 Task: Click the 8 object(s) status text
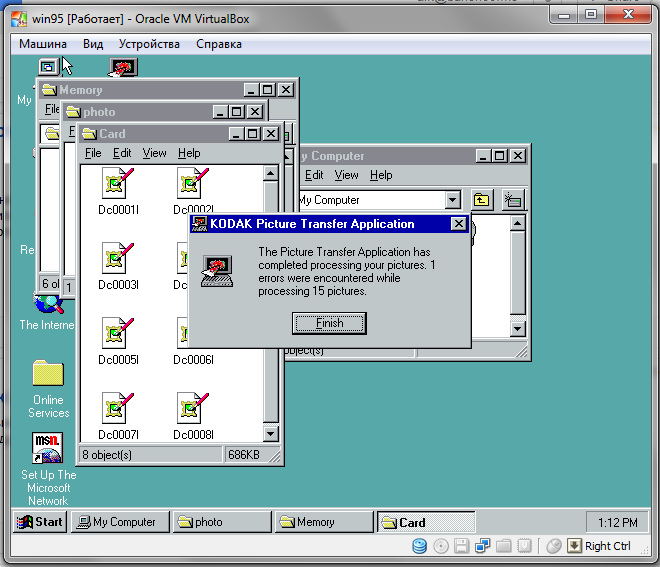(107, 455)
